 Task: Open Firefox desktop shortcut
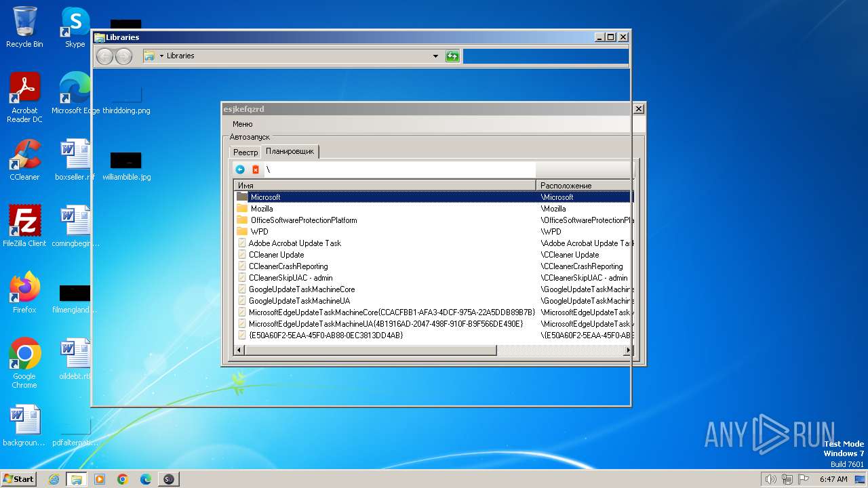pos(24,292)
